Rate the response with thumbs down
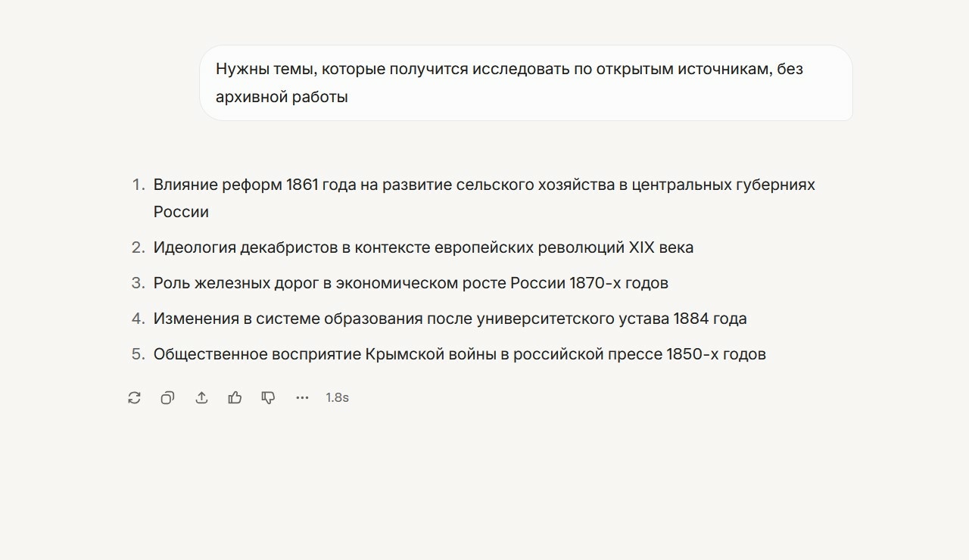This screenshot has height=560, width=969. 268,397
